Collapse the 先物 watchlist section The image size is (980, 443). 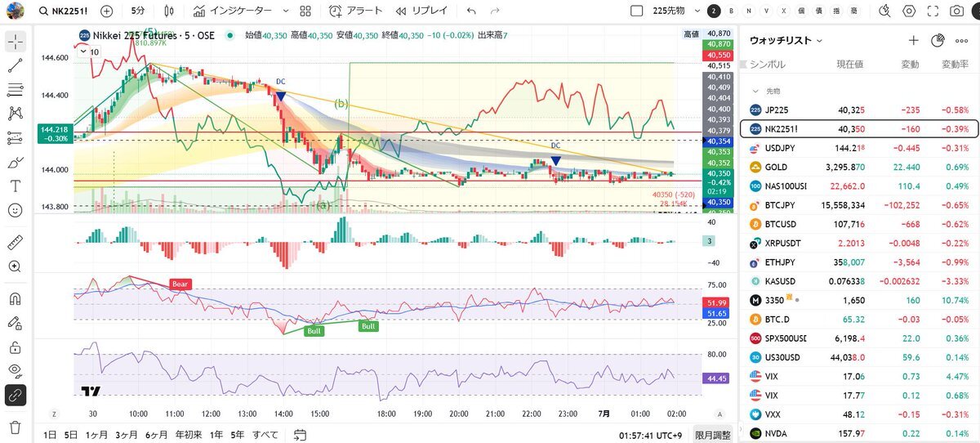[x=755, y=91]
